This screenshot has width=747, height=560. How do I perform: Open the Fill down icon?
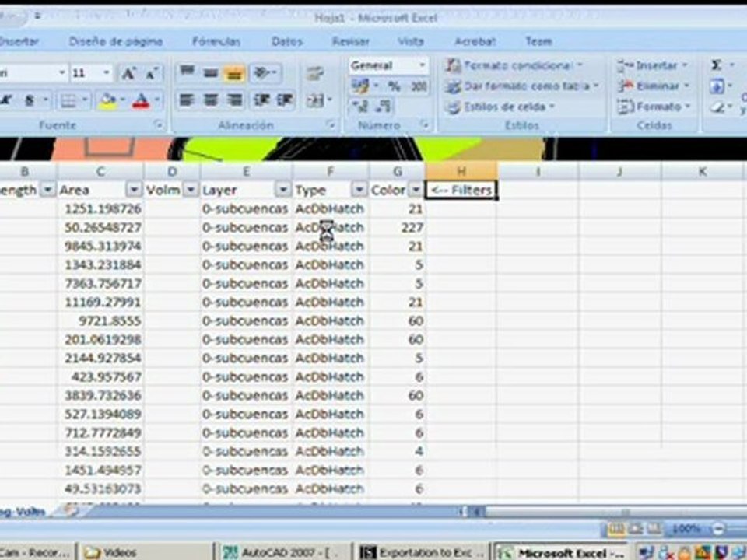717,86
